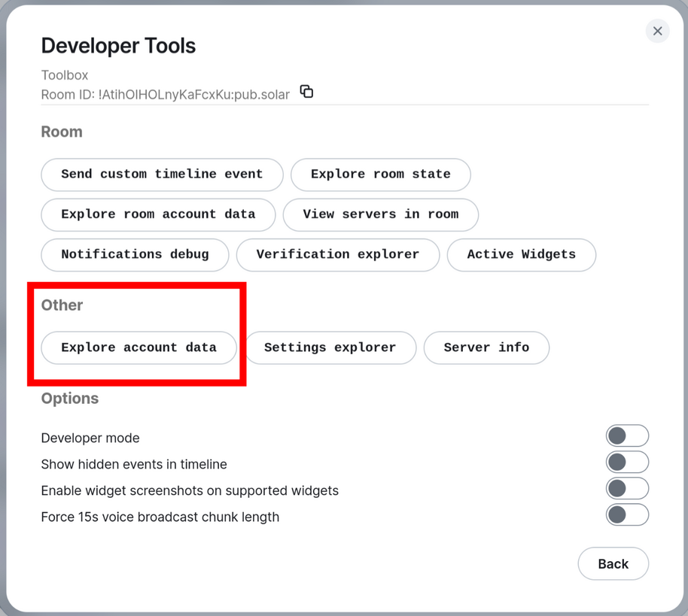Copy the Room ID with the copy icon
The image size is (688, 616).
pyautogui.click(x=306, y=92)
